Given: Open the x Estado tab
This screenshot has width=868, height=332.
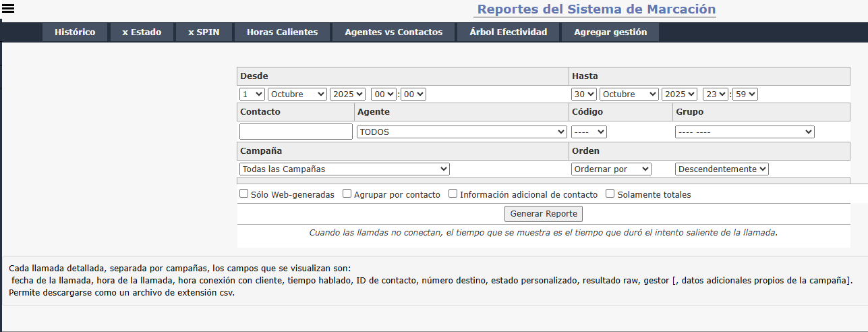Looking at the screenshot, I should click(x=142, y=32).
